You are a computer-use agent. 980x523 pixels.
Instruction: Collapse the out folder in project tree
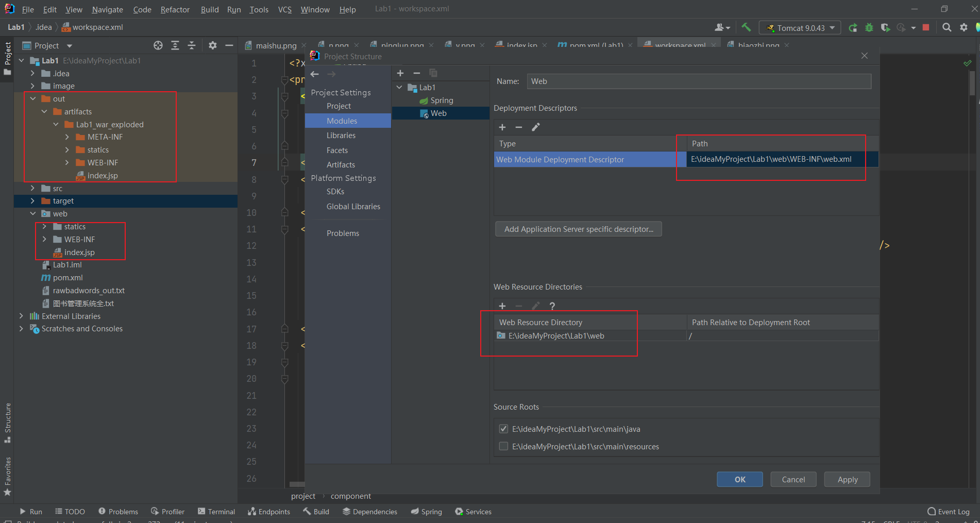[x=32, y=98]
